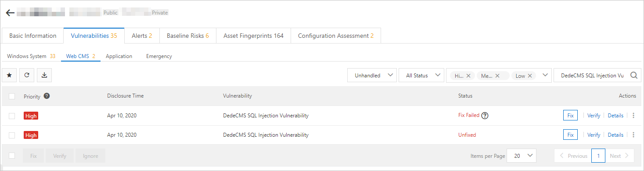Check the Unfixed vulnerability row checkbox

pyautogui.click(x=12, y=135)
